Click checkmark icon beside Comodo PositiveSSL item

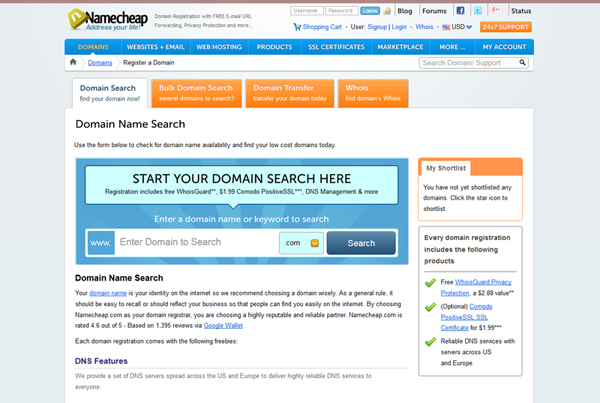pos(430,307)
